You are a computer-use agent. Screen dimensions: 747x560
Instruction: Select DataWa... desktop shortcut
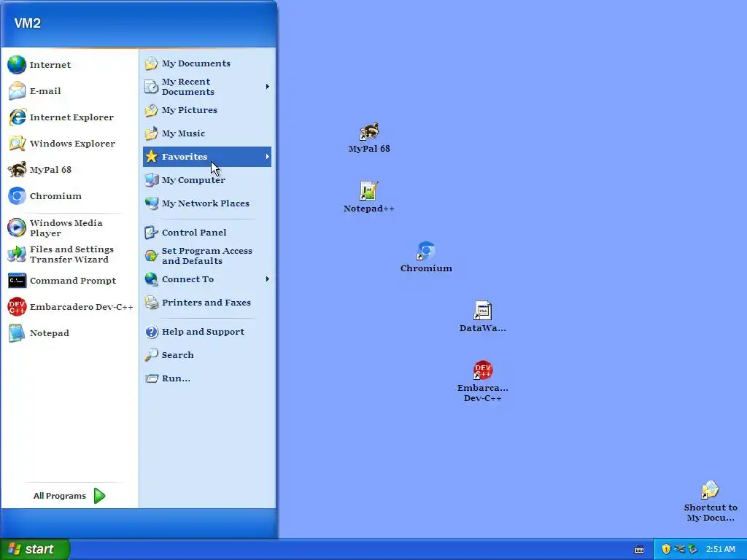(x=483, y=316)
